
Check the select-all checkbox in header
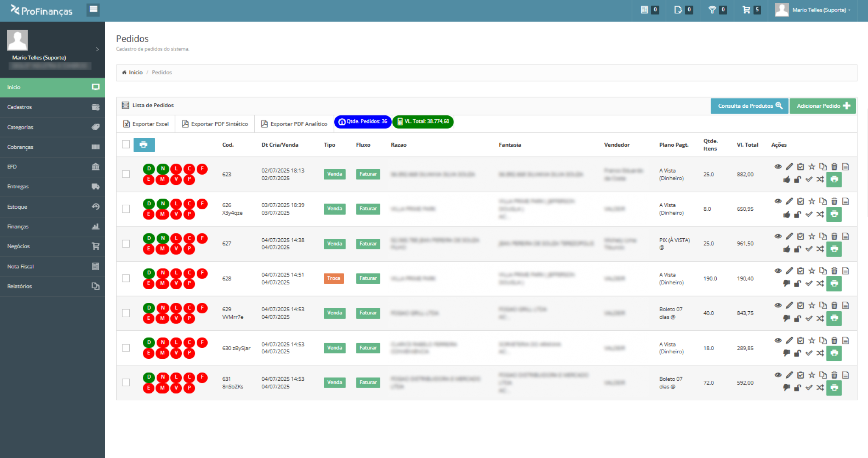[x=126, y=144]
